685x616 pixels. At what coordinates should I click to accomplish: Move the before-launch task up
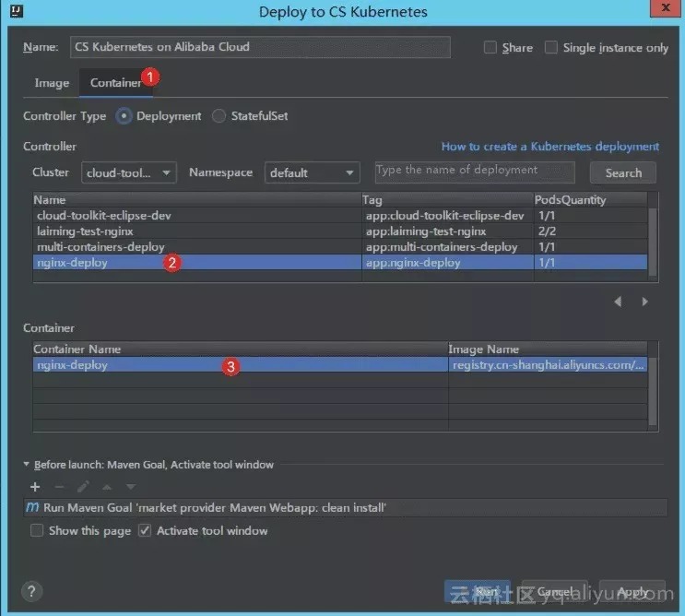[107, 486]
